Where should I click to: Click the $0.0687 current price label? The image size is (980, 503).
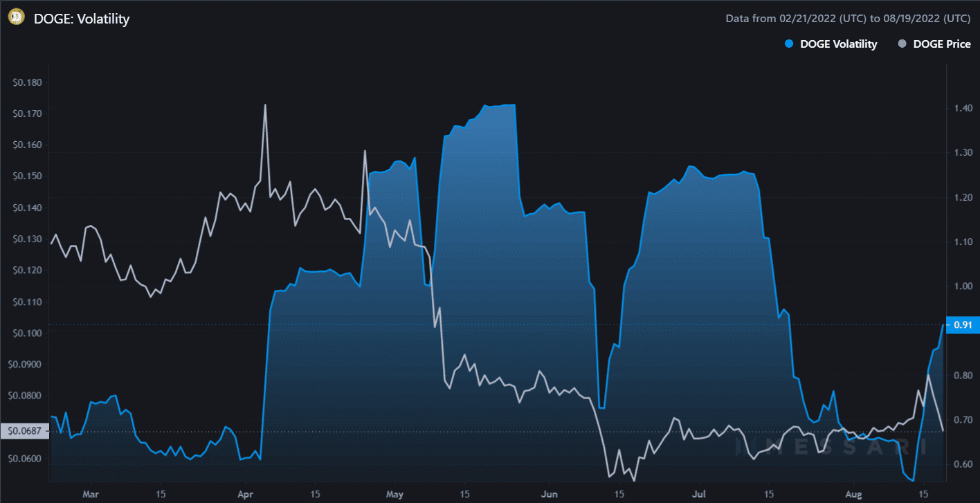tap(24, 431)
